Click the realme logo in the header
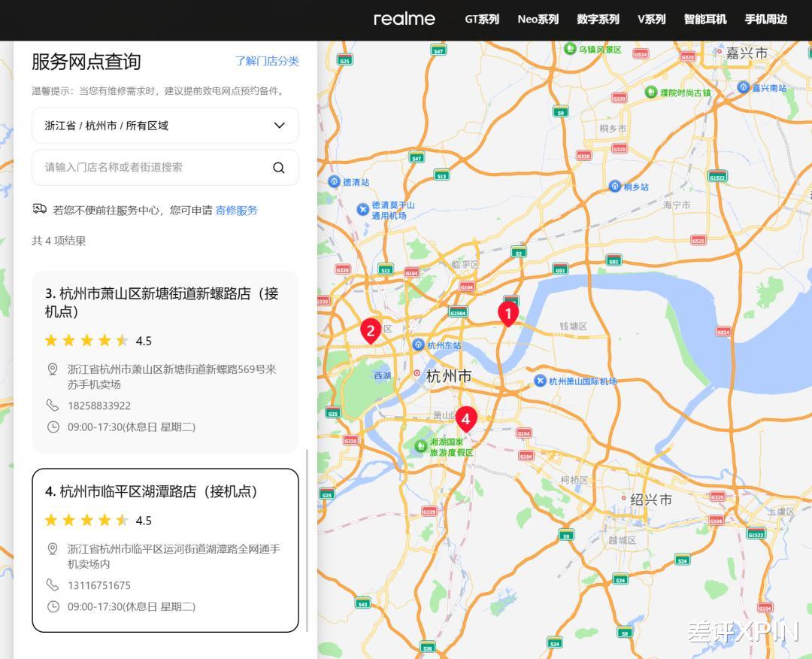The height and width of the screenshot is (659, 812). click(x=404, y=20)
